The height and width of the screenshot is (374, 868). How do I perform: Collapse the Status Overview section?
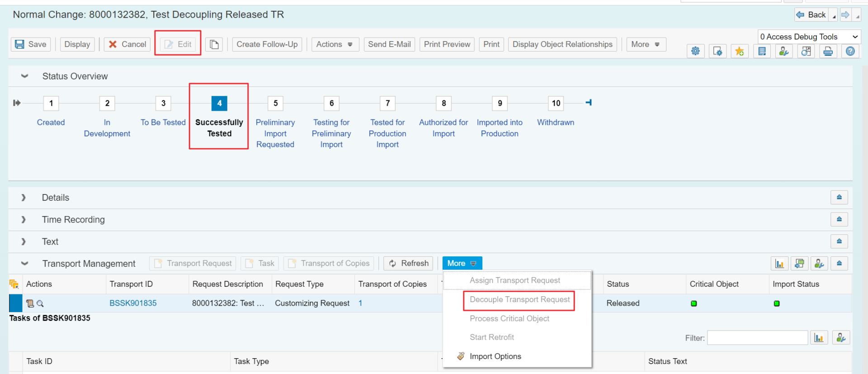pyautogui.click(x=24, y=76)
